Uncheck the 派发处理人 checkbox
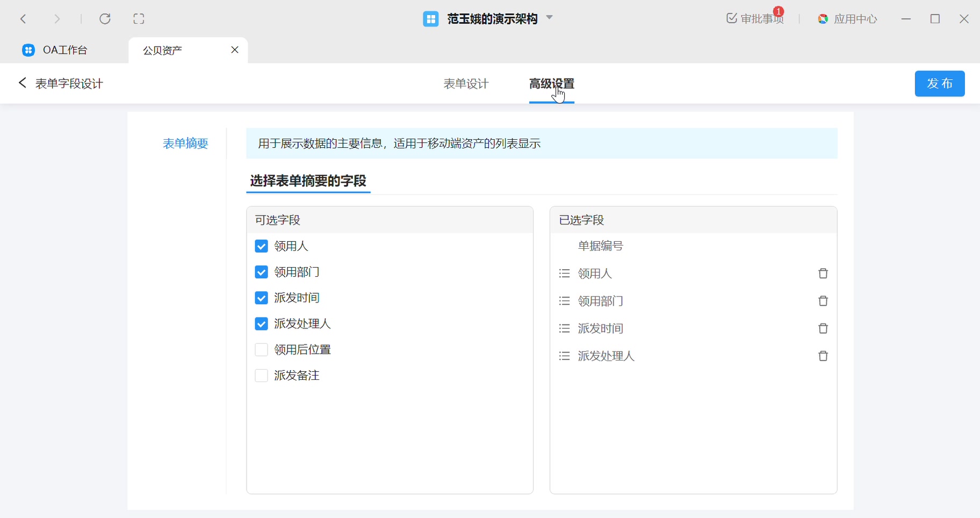980x518 pixels. pos(261,323)
